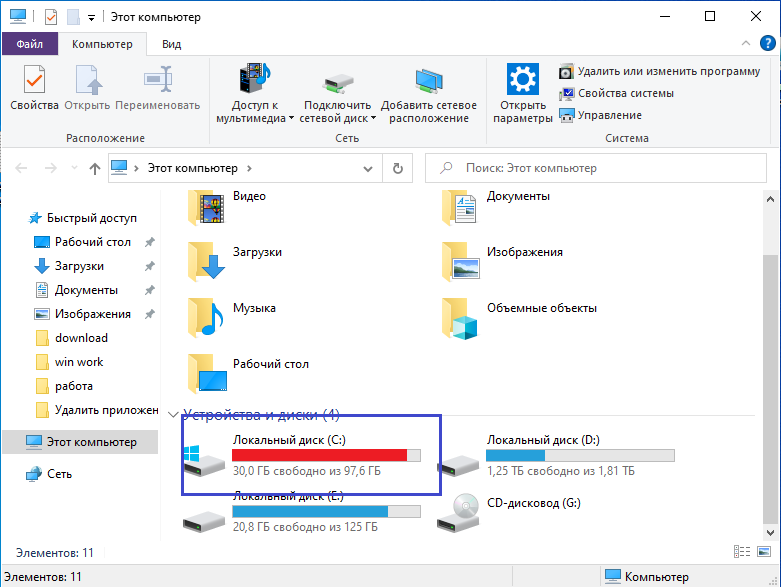Select CD-дисковод (G:) icon

click(x=458, y=513)
